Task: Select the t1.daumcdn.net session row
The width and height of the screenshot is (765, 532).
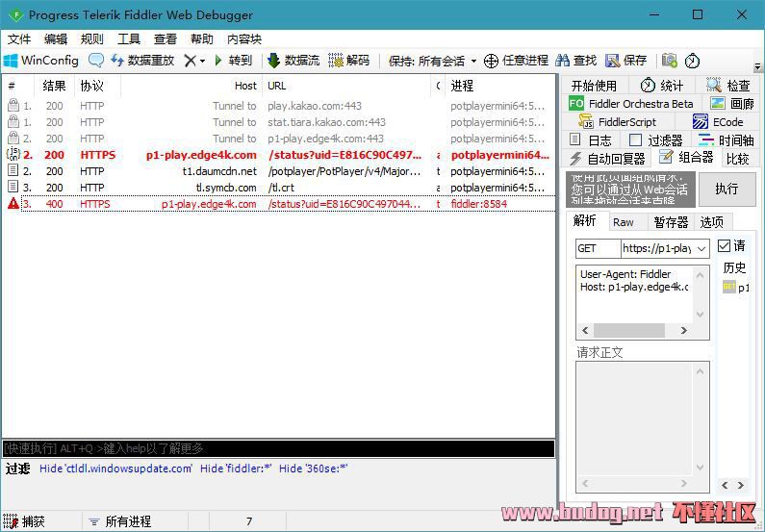Action: 278,171
